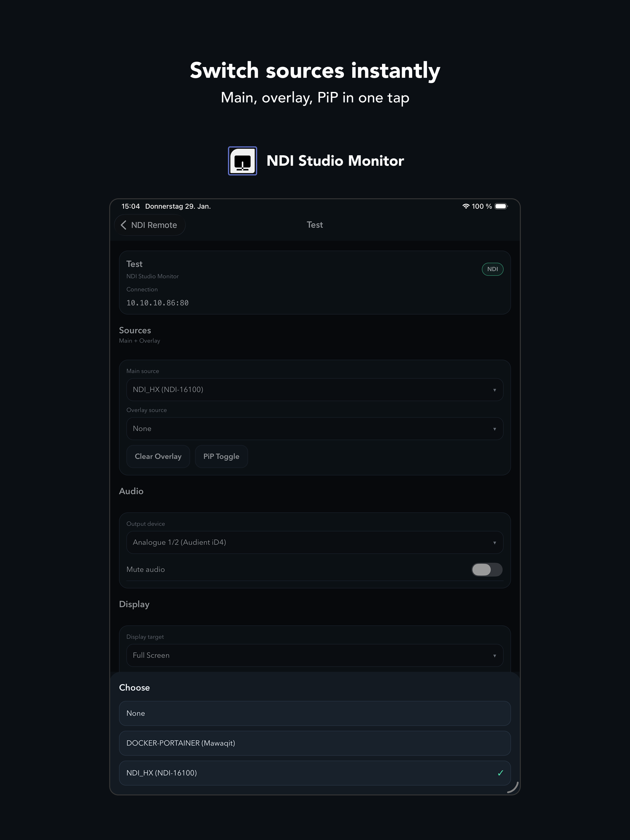The height and width of the screenshot is (840, 630).
Task: Go back to NDI Remote
Action: click(150, 225)
